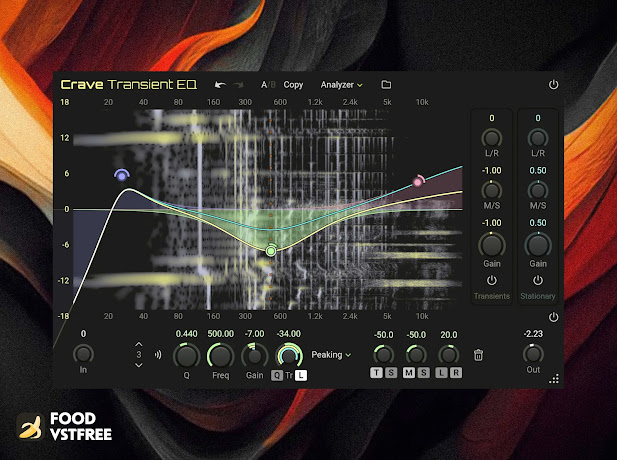The width and height of the screenshot is (617, 460).
Task: Switch the A/B comparison state
Action: (268, 85)
